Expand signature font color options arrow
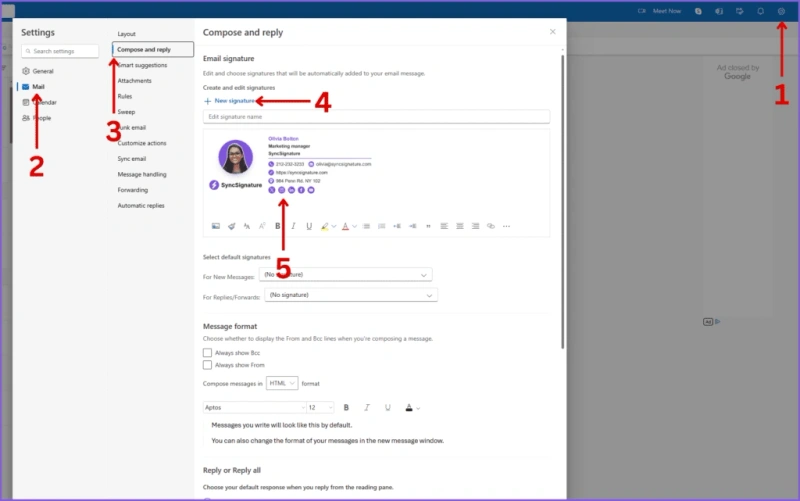The width and height of the screenshot is (800, 501). [355, 226]
